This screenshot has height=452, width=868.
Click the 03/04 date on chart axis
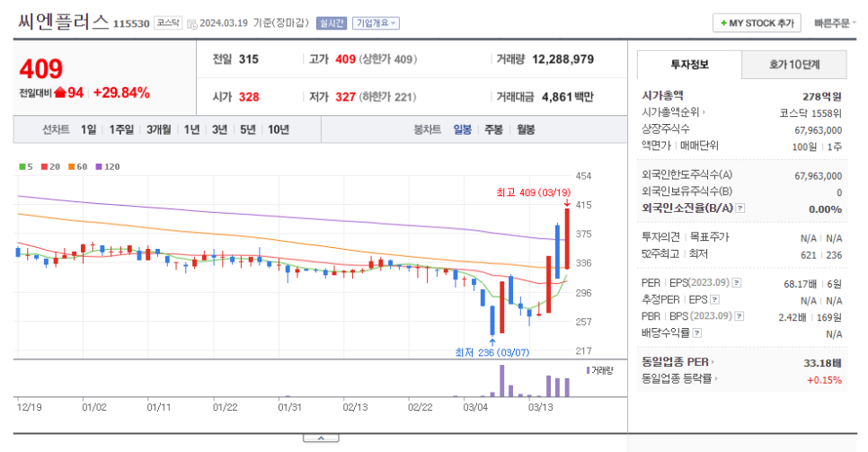point(475,407)
